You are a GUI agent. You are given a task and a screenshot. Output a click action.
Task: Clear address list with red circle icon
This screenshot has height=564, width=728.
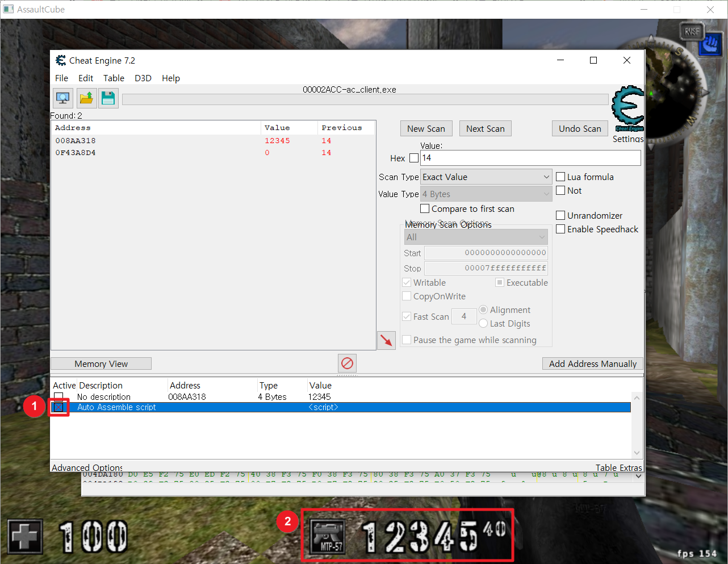click(348, 363)
